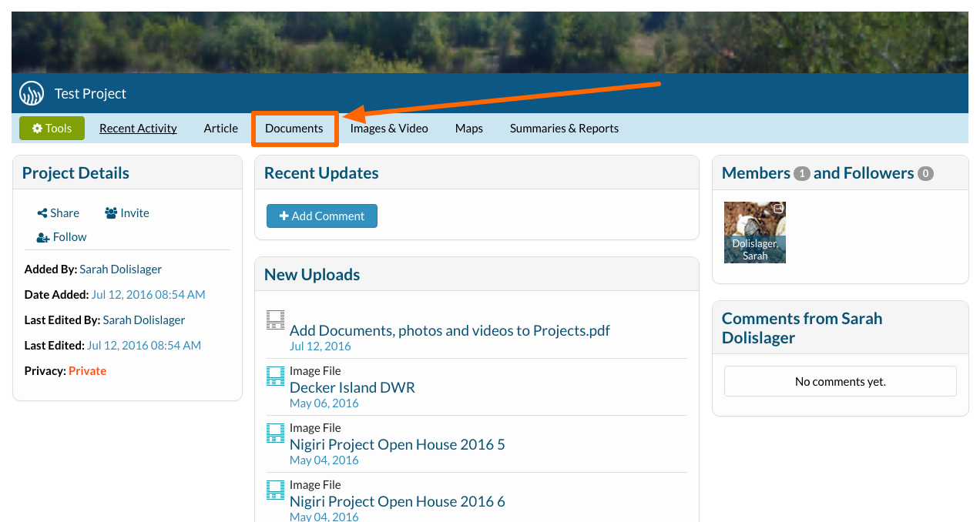980x522 pixels.
Task: Switch to the Documents tab
Action: tap(294, 129)
